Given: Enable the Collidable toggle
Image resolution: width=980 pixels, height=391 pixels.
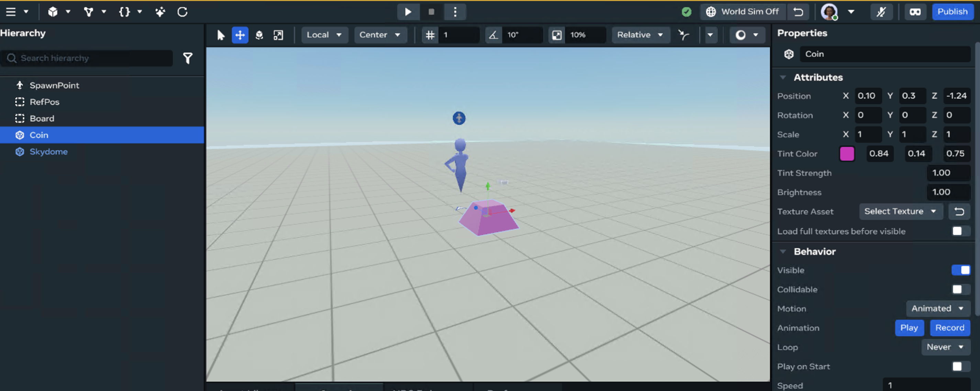Looking at the screenshot, I should [961, 289].
